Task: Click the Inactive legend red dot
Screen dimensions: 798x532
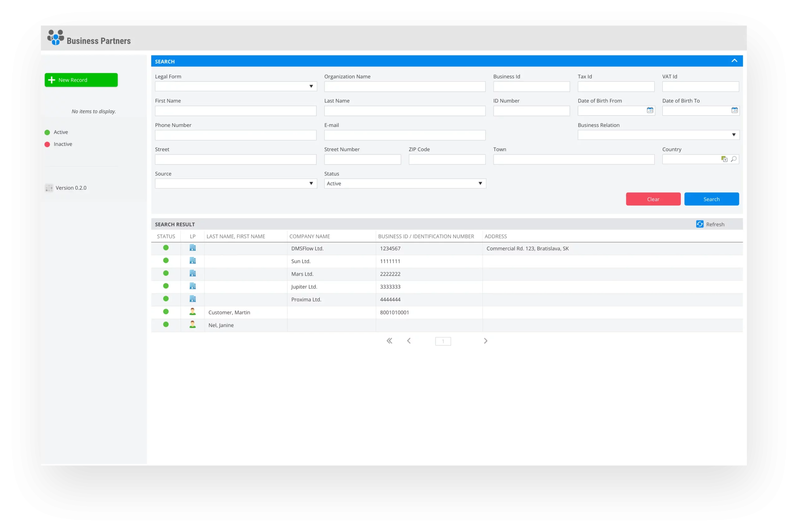Action: [x=47, y=145]
